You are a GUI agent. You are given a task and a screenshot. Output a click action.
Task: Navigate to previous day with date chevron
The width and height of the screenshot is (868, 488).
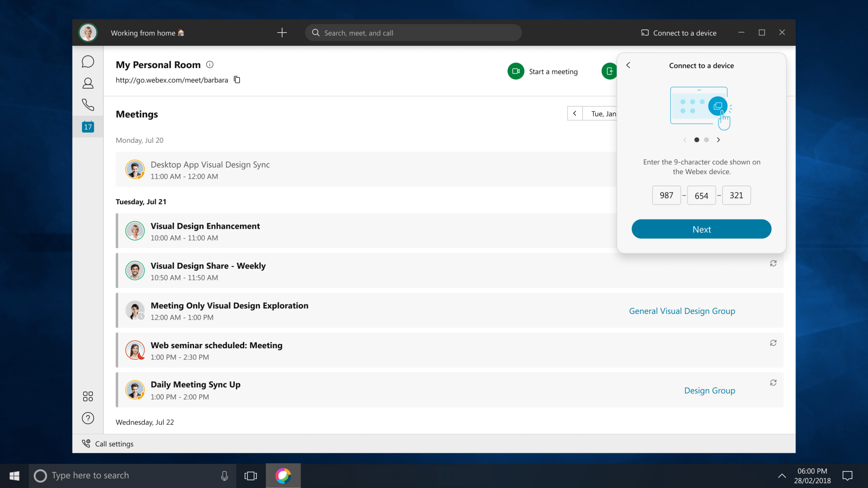[x=574, y=114]
